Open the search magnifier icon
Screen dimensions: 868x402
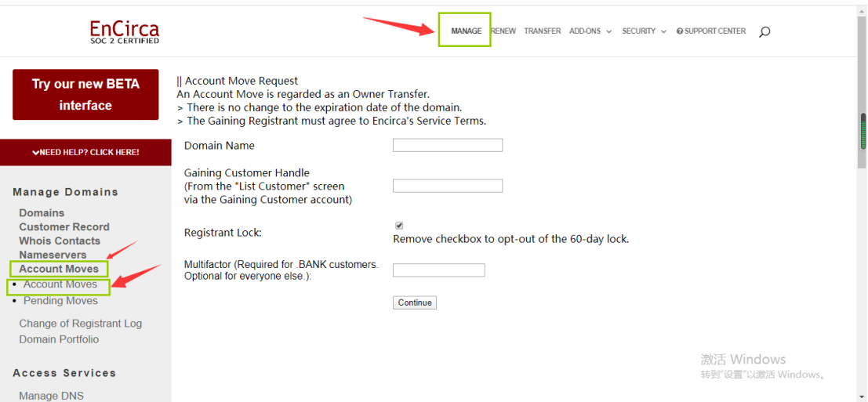[764, 31]
